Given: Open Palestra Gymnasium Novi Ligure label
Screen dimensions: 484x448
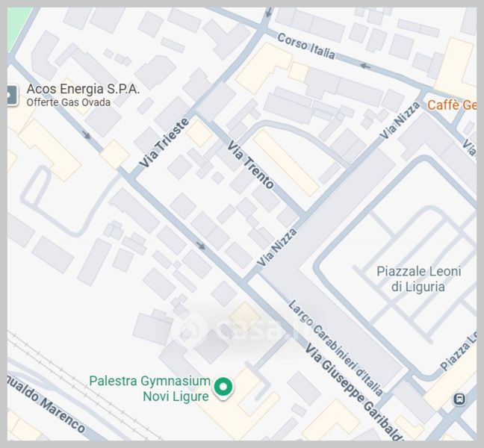Looking at the screenshot, I should click(149, 388).
